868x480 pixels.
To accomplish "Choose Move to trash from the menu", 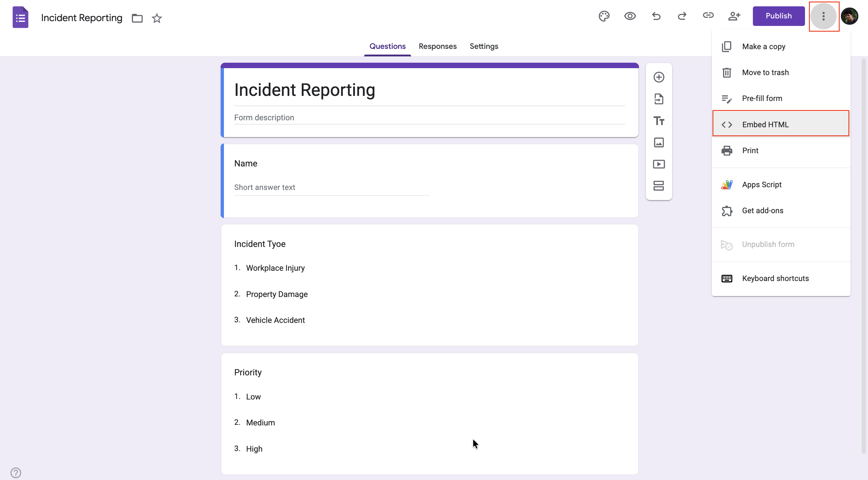I will (x=765, y=72).
